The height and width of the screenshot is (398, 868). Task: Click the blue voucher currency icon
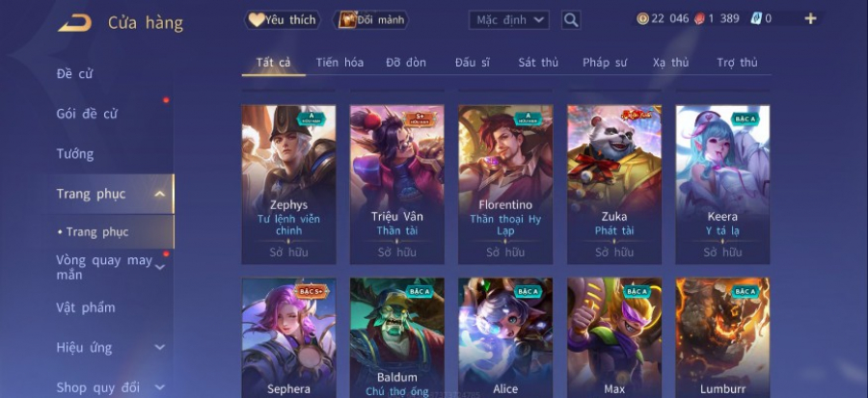[x=756, y=19]
